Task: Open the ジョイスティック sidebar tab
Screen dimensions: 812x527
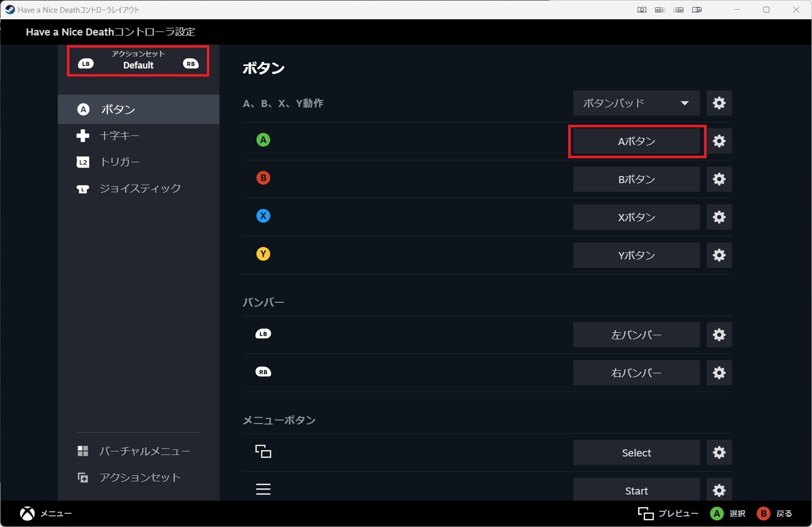Action: pyautogui.click(x=138, y=188)
